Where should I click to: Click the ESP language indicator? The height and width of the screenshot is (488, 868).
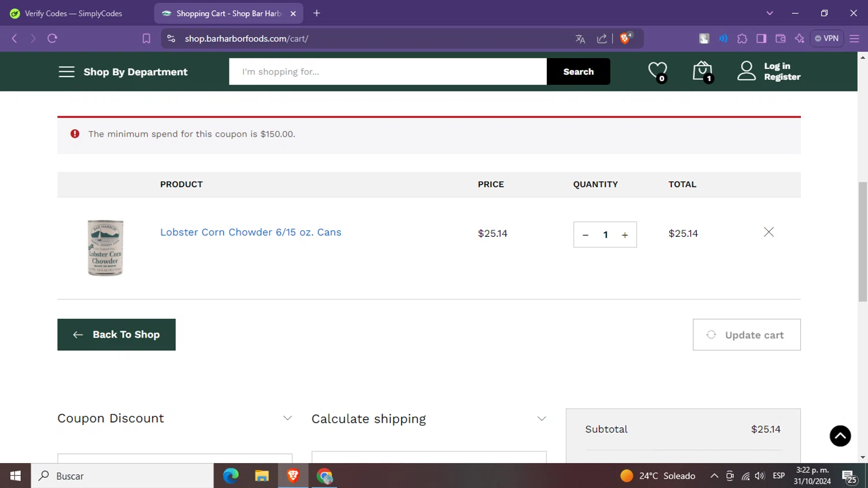click(x=779, y=476)
